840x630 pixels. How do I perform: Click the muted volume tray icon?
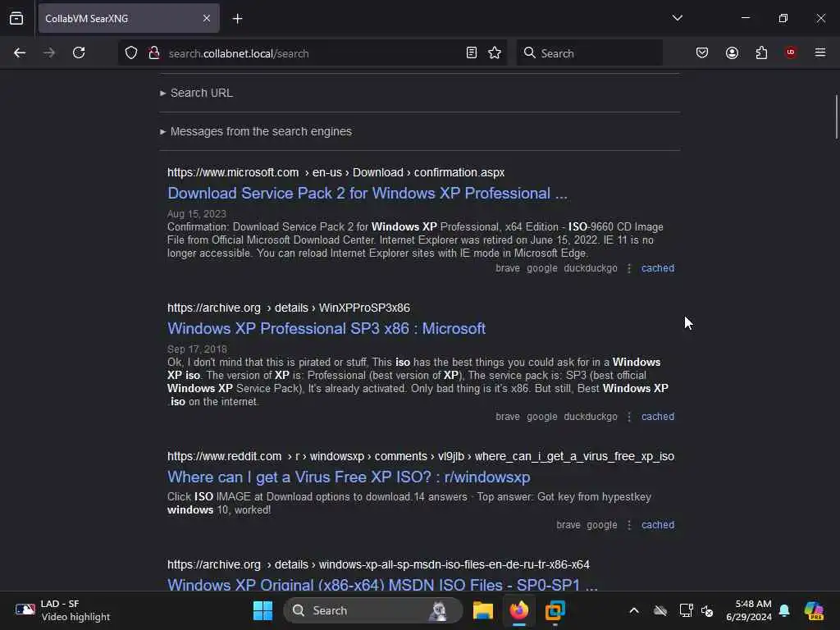[707, 610]
